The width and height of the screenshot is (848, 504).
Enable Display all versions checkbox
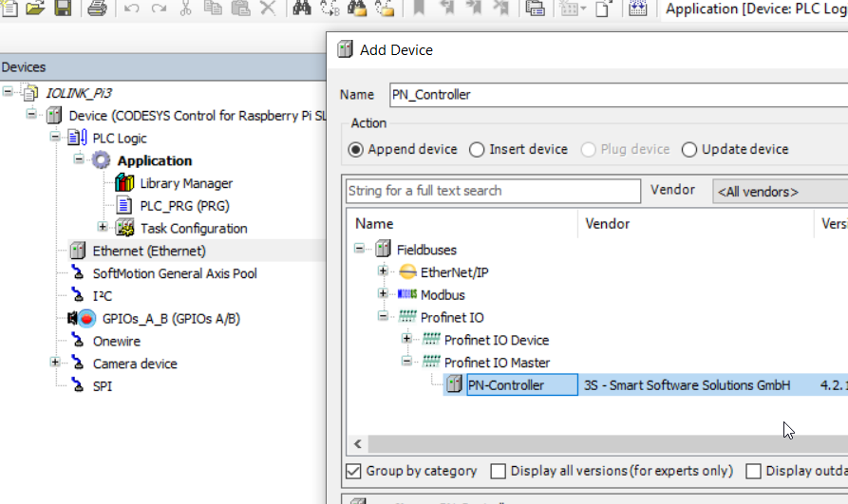coord(499,471)
